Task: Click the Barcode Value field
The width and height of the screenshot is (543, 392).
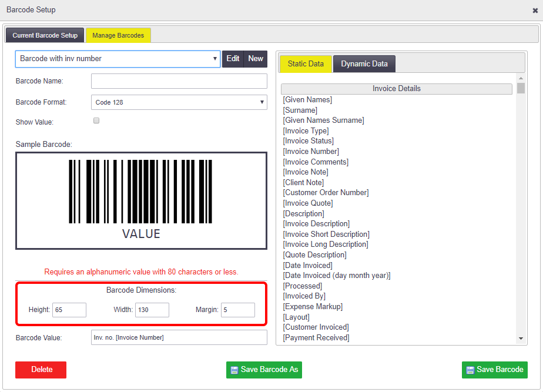Action: coord(179,337)
